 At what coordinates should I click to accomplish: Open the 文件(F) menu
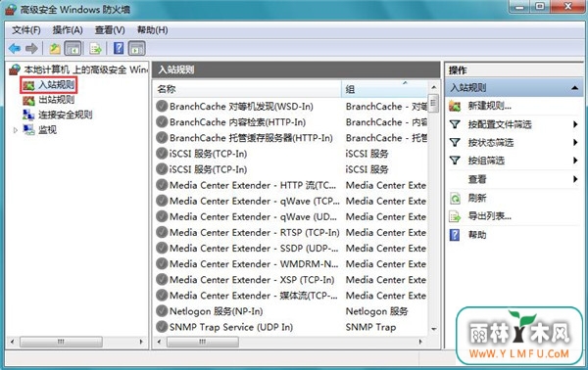[26, 30]
